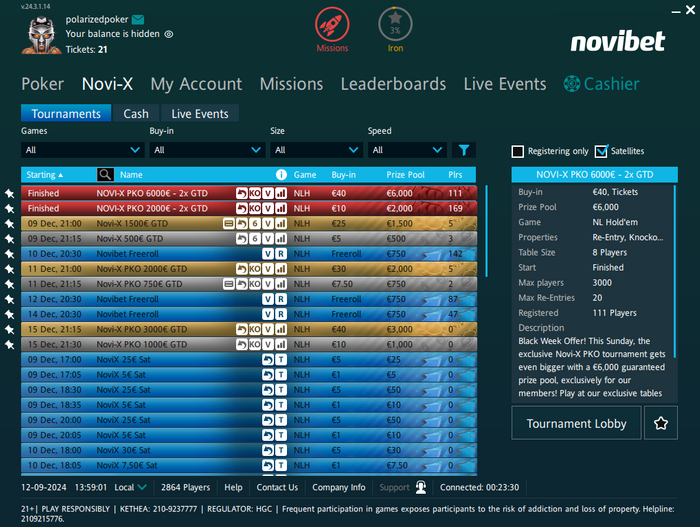Open the Buy-in filter dropdown
The width and height of the screenshot is (700, 527).
(x=207, y=150)
